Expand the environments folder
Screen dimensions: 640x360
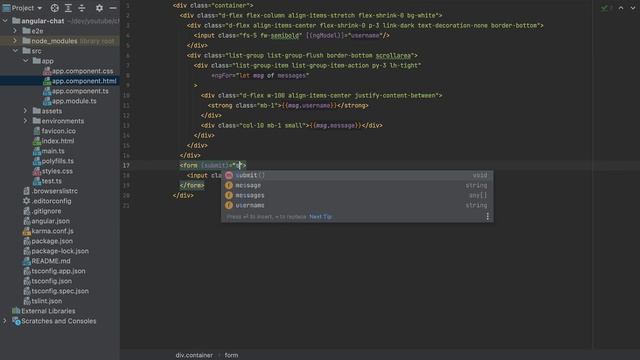pyautogui.click(x=26, y=121)
